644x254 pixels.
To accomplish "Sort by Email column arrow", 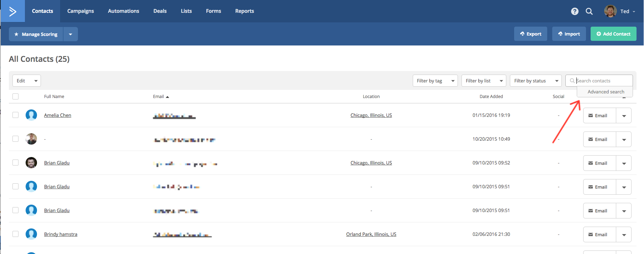I will (x=168, y=97).
